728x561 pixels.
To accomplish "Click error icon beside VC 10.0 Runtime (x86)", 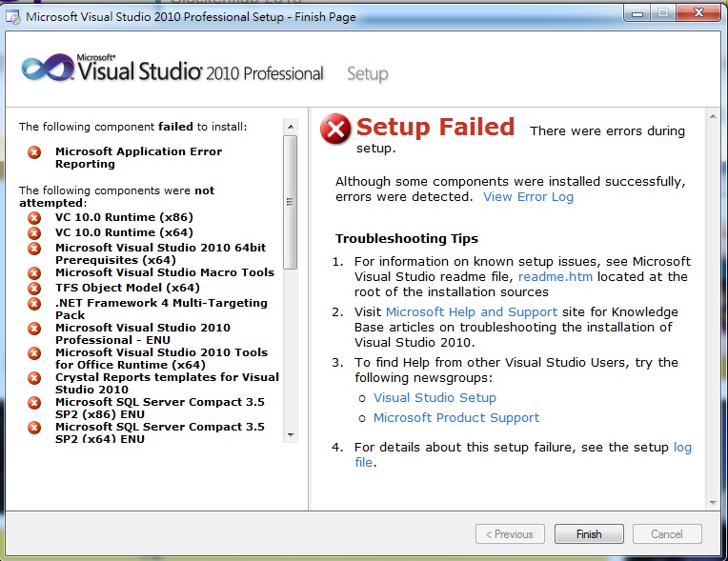I will [x=34, y=217].
